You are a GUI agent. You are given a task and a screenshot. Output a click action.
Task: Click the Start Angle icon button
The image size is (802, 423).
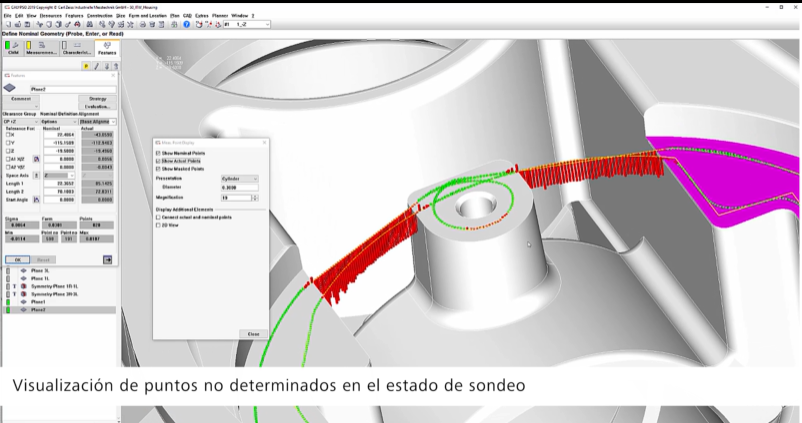36,199
